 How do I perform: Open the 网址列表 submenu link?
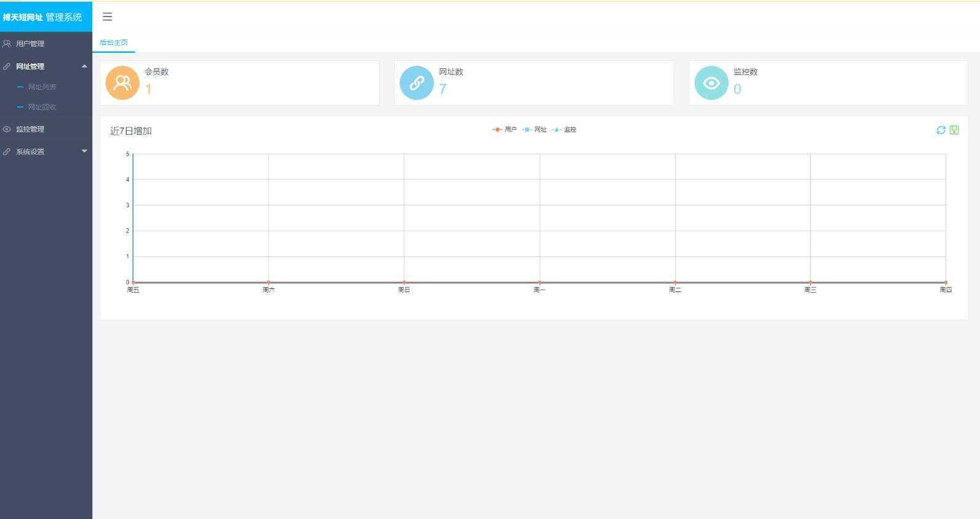(42, 87)
